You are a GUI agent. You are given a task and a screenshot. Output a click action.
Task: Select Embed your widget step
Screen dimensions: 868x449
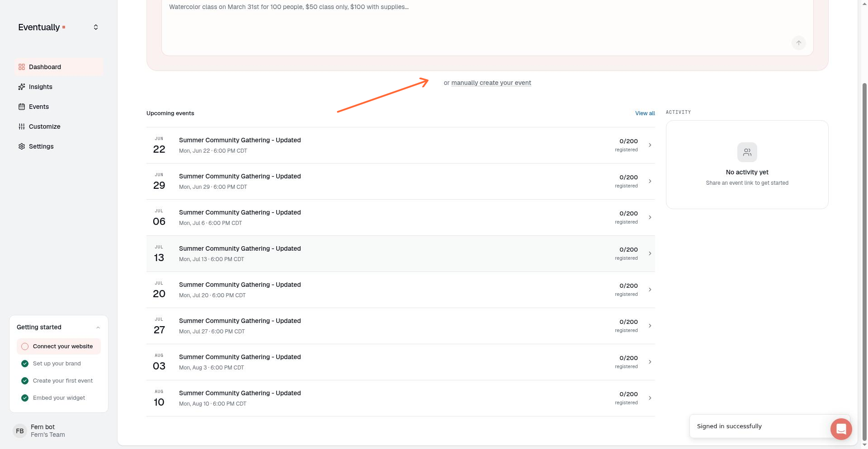click(58, 398)
